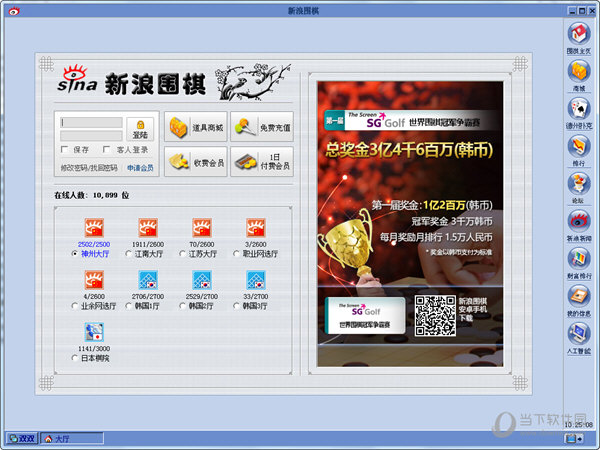Screen dimensions: 600x450
Task: Click the 免费充值 free recharge button
Action: tap(262, 127)
